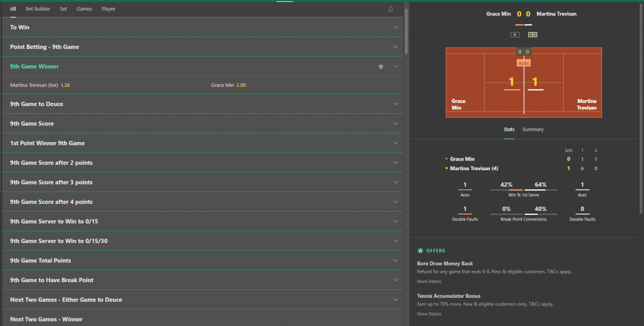This screenshot has height=326, width=644.
Task: Expand 9th Game Total Points market
Action: tap(395, 260)
